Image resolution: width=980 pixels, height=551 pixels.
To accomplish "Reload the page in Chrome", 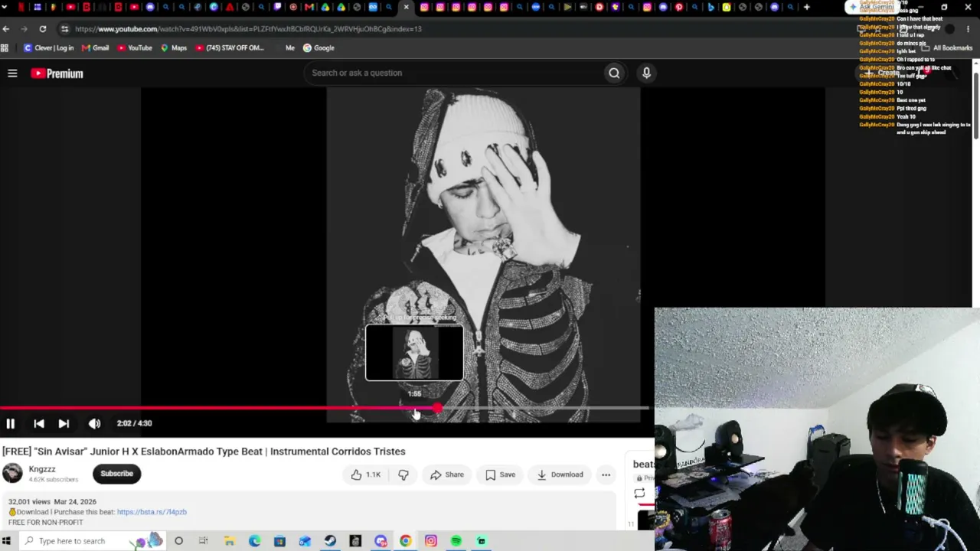I will point(43,29).
